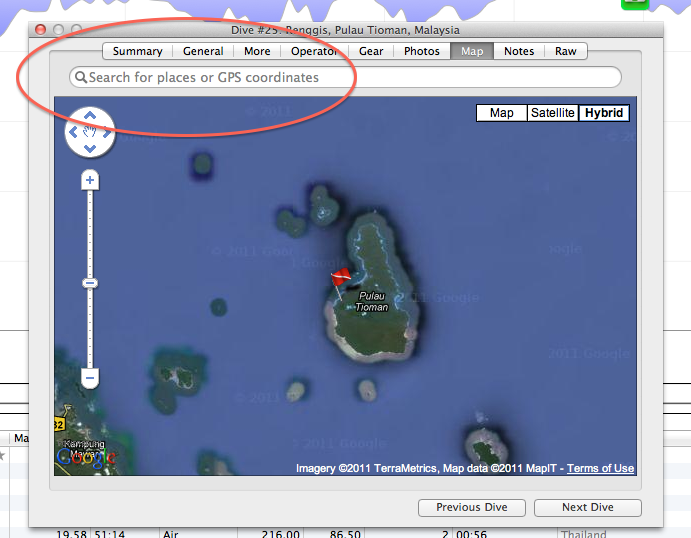
Task: Click the map zoom slider handle
Action: (90, 284)
